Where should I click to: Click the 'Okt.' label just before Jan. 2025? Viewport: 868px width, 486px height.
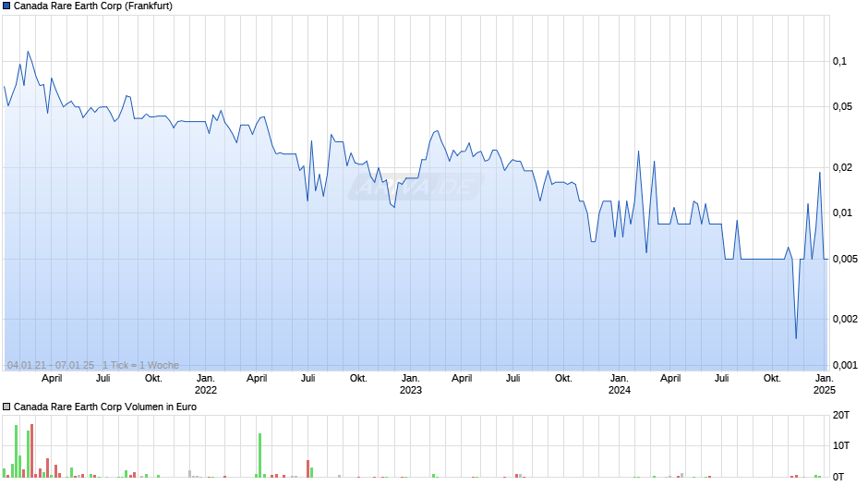tap(772, 379)
